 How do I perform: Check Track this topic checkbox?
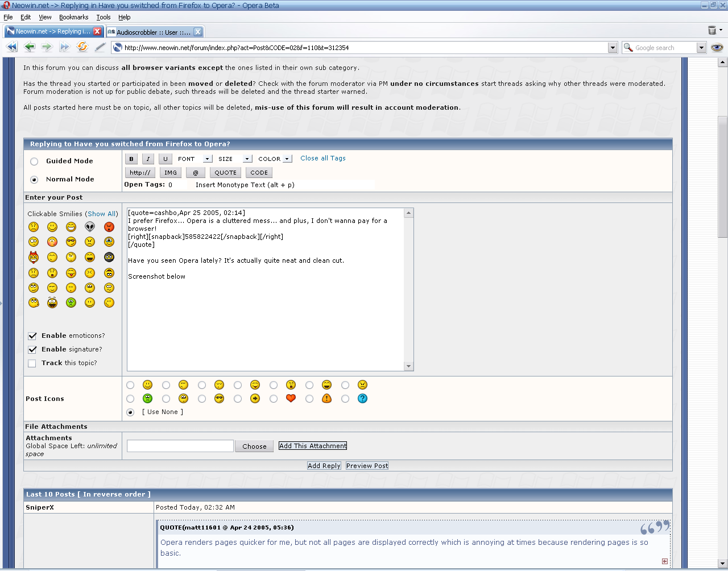32,363
